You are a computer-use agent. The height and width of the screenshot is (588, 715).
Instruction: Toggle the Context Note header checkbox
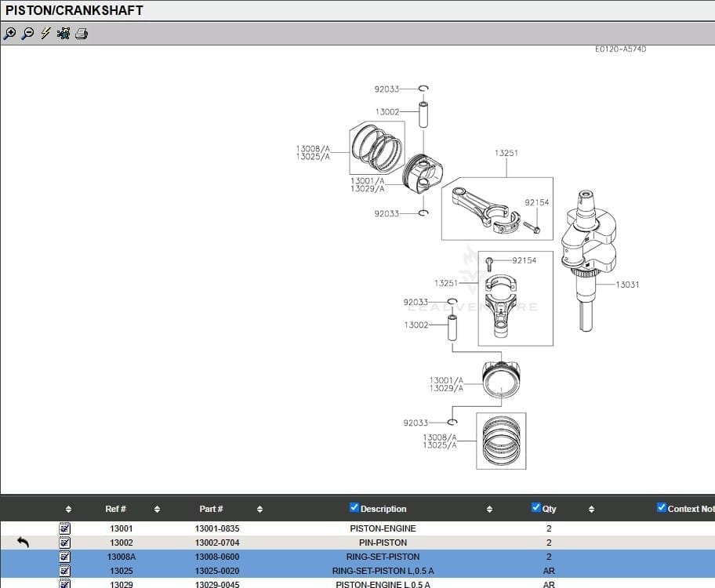(661, 507)
